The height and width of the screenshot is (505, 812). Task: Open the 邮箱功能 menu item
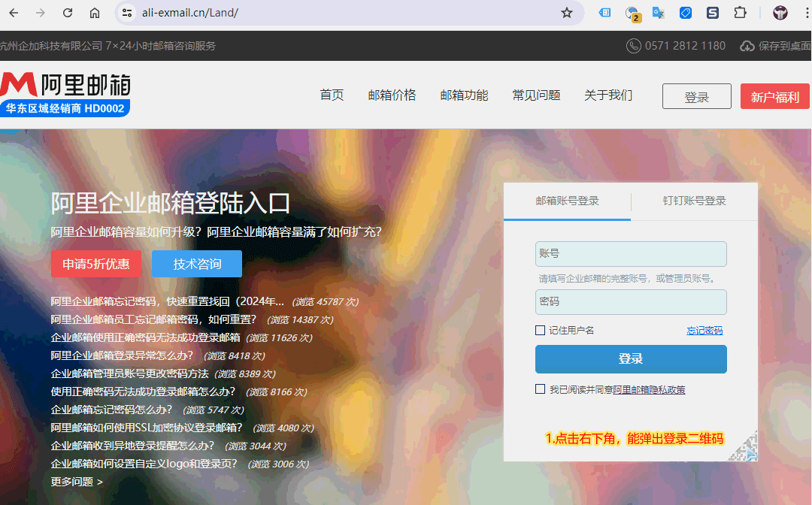pyautogui.click(x=464, y=95)
